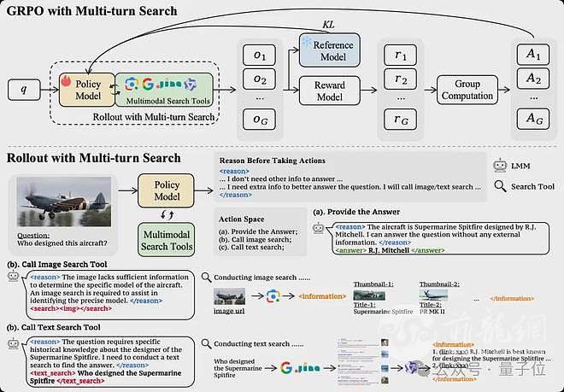Click the 'Who designed this aircraft?' question text

[62, 243]
